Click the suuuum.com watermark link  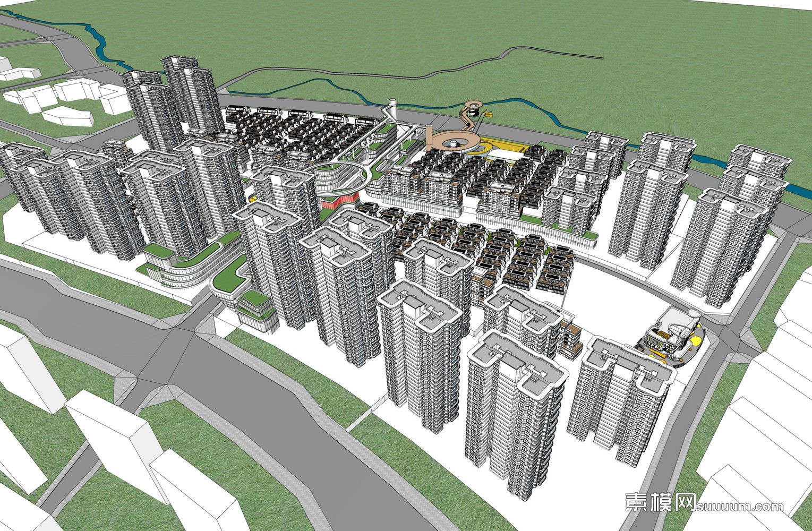pos(739,506)
